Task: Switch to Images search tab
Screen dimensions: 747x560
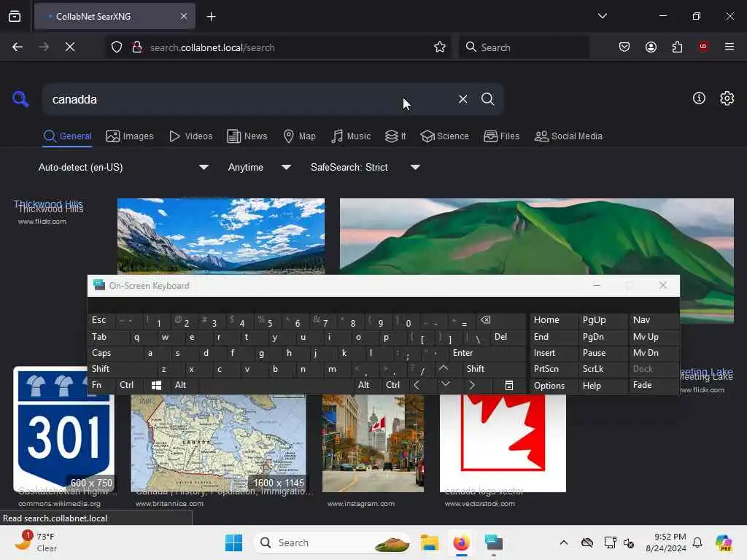Action: (x=130, y=136)
